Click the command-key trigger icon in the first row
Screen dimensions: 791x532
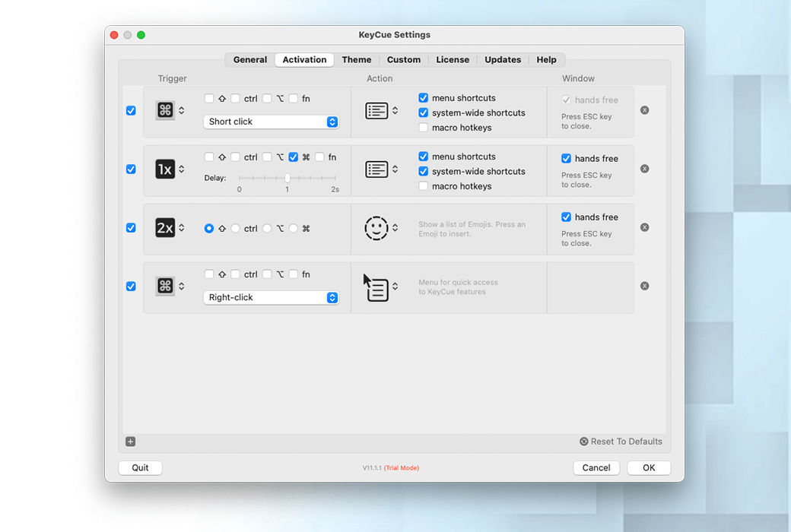(x=164, y=110)
